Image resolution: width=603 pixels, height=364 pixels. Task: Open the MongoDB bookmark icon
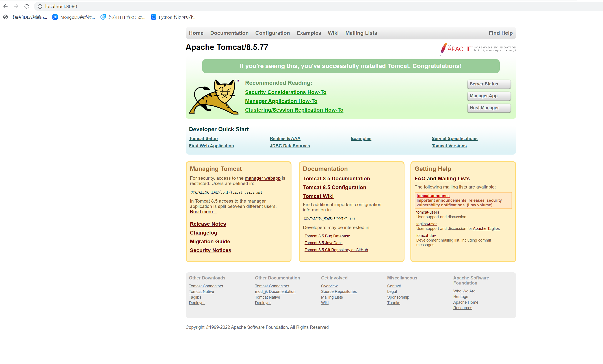[x=55, y=17]
